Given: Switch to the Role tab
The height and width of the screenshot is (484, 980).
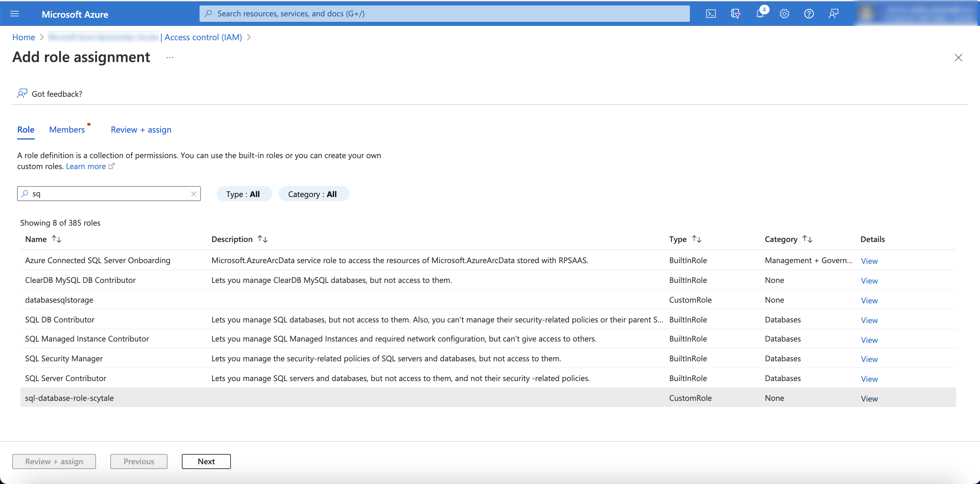Looking at the screenshot, I should click(26, 130).
